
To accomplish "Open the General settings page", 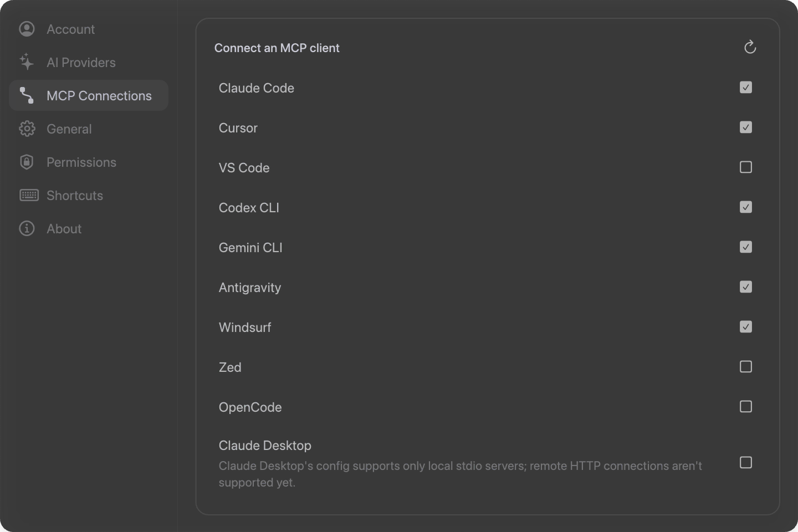I will point(89,129).
